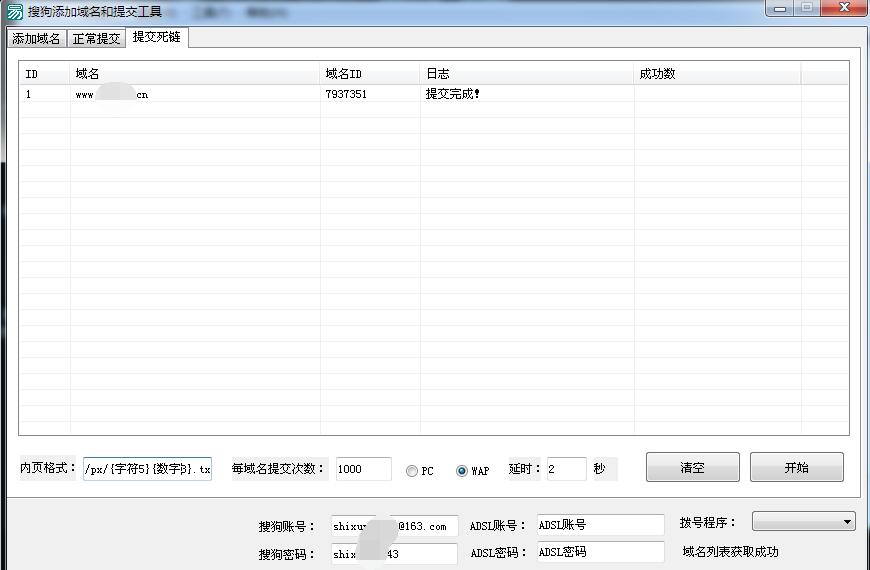Viewport: 870px width, 570px height.
Task: Click the 搜狗账号 input field
Action: pos(395,526)
